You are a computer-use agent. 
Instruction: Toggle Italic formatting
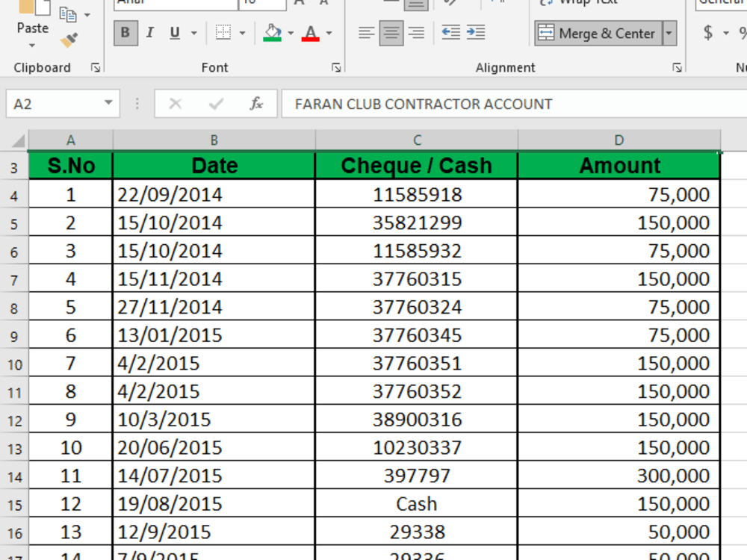(x=150, y=33)
